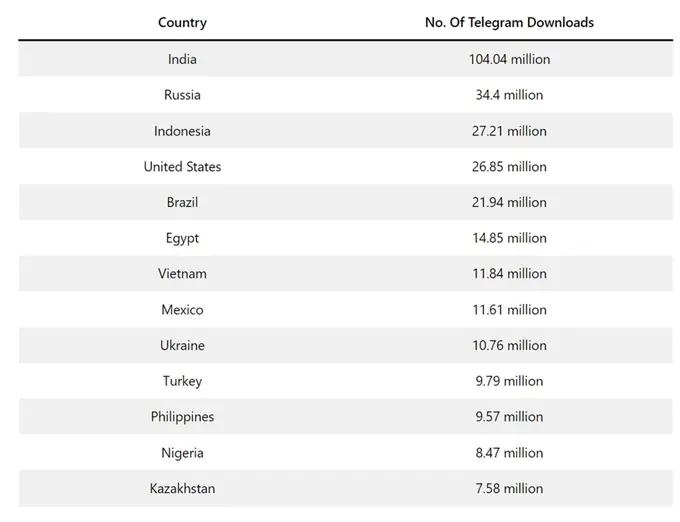Click Mexico in the table
This screenshot has width=680, height=522.
coord(182,310)
